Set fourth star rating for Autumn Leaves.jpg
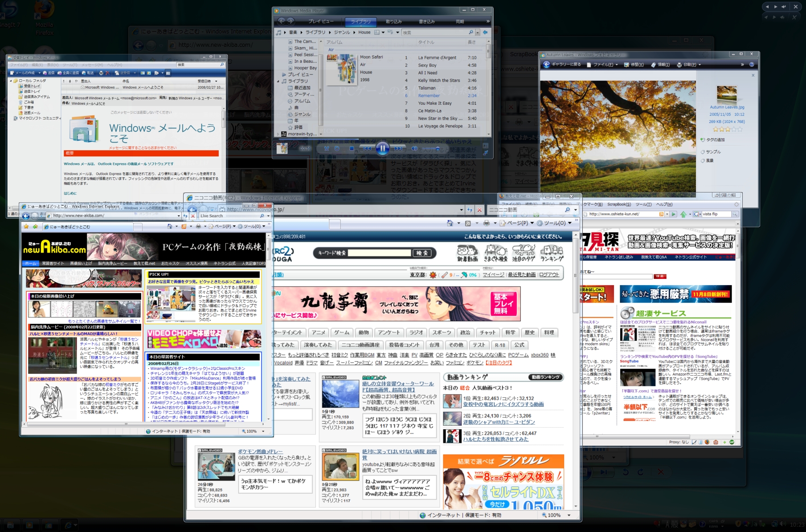The width and height of the screenshot is (806, 532). (733, 129)
